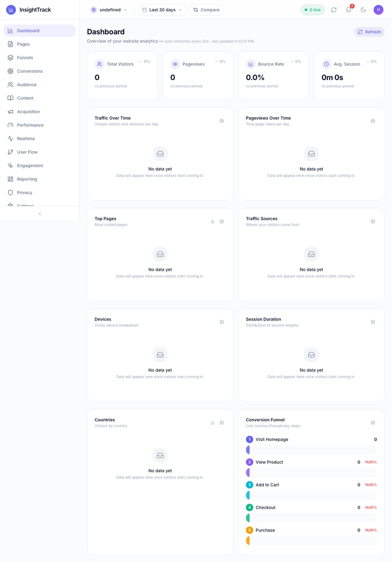Viewport: 392px width, 563px height.
Task: Open Conversions in sidebar
Action: (x=40, y=71)
